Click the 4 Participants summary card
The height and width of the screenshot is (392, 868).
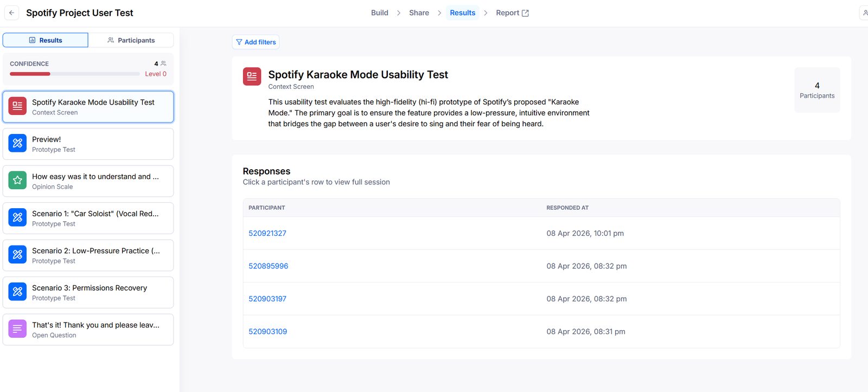(817, 90)
